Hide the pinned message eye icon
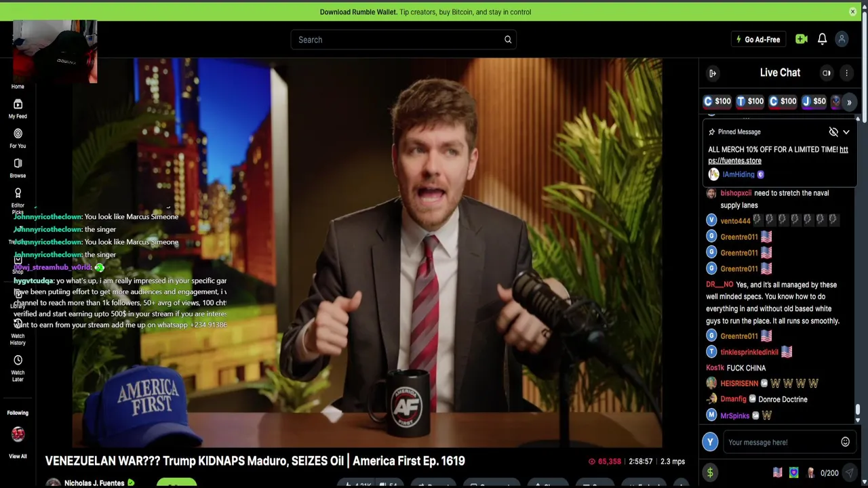 [x=833, y=132]
